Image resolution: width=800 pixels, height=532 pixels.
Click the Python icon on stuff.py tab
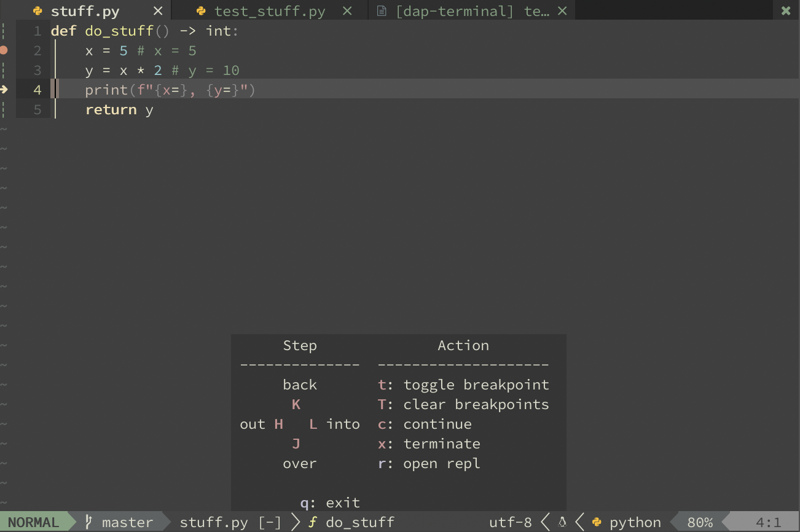pyautogui.click(x=37, y=11)
